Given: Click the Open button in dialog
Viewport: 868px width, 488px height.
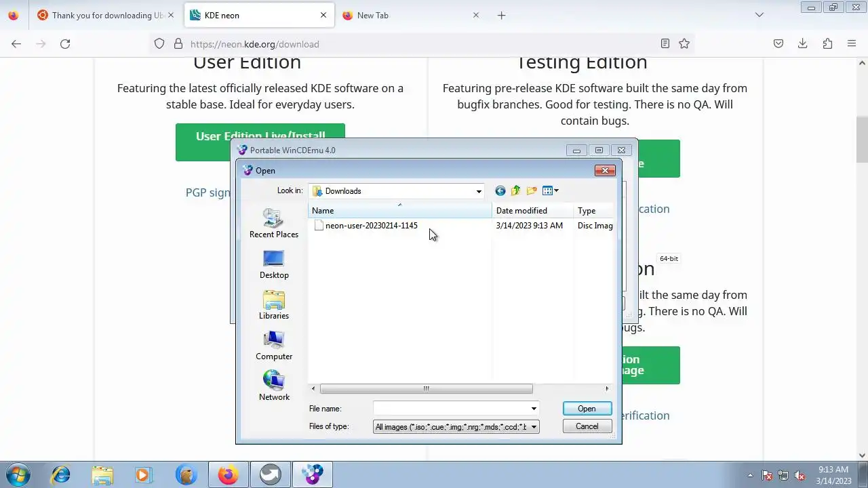Looking at the screenshot, I should pos(587,409).
